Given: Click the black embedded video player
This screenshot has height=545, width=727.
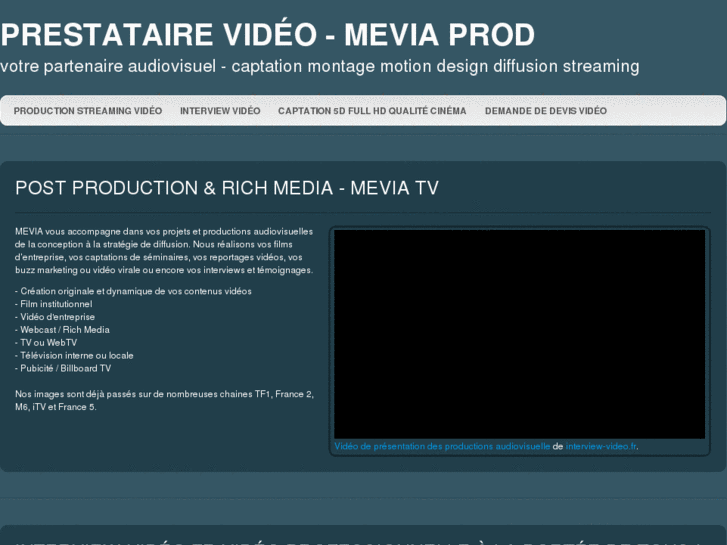Looking at the screenshot, I should (520, 334).
